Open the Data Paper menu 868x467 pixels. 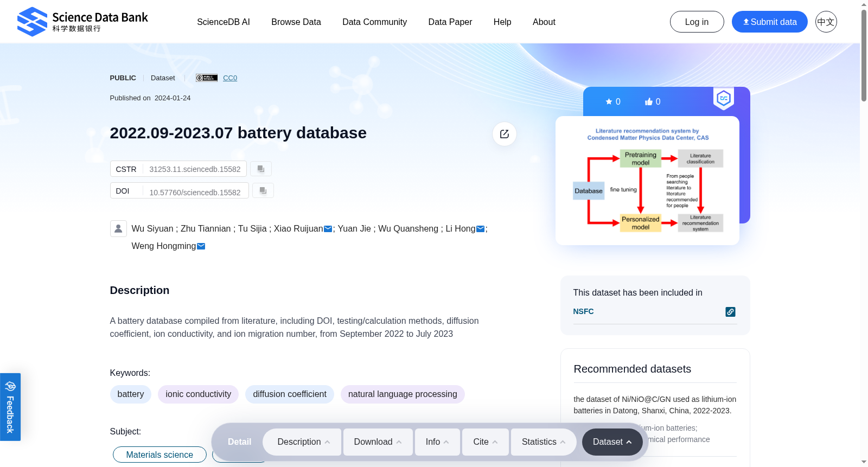(450, 22)
